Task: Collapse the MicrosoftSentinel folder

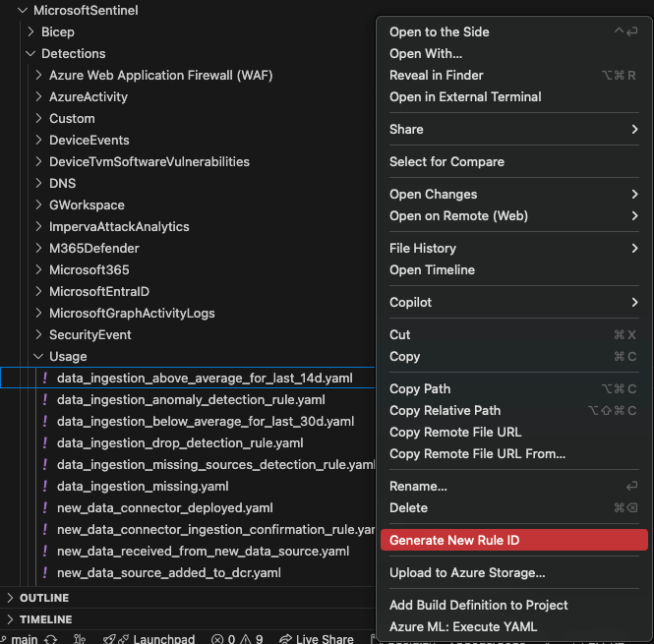Action: [23, 11]
